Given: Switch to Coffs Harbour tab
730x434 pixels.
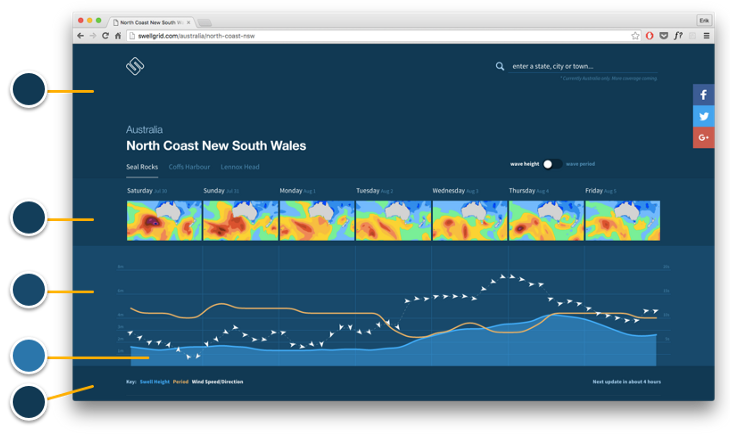Looking at the screenshot, I should [x=190, y=166].
